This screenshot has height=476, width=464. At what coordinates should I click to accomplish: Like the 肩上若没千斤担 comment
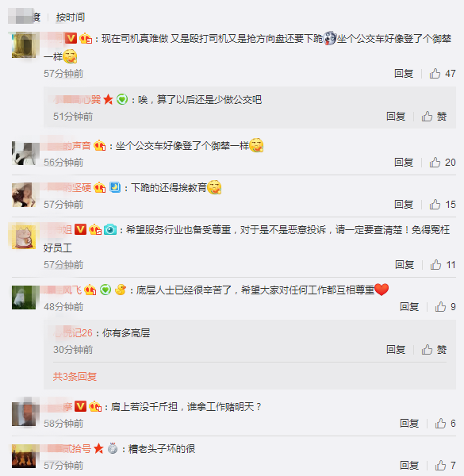click(x=445, y=423)
